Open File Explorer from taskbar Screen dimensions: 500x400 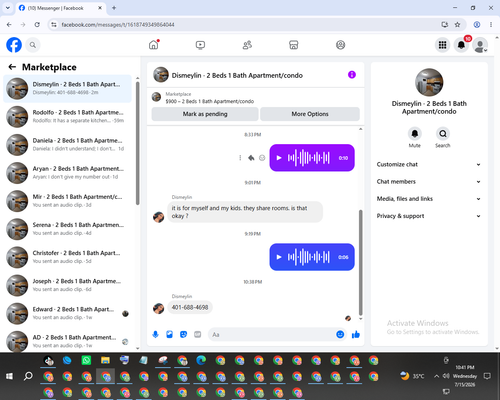pyautogui.click(x=105, y=360)
